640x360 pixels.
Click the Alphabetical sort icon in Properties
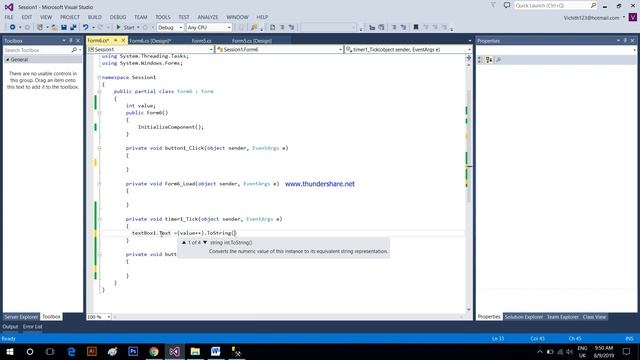click(489, 60)
